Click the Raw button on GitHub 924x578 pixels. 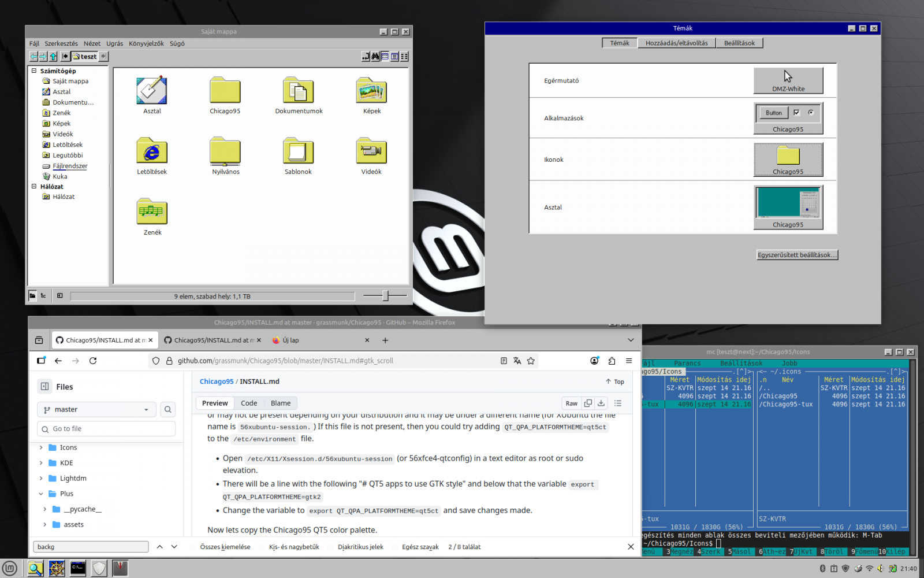(571, 403)
